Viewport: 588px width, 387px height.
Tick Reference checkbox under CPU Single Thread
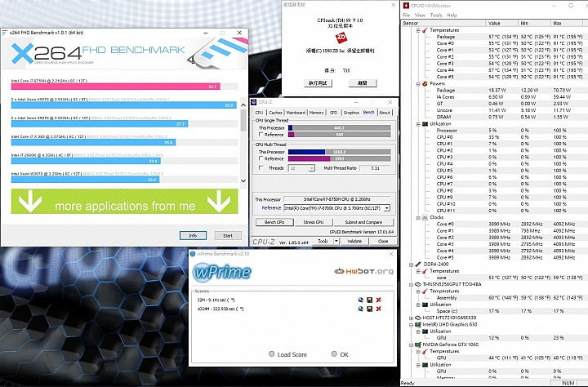[x=261, y=135]
